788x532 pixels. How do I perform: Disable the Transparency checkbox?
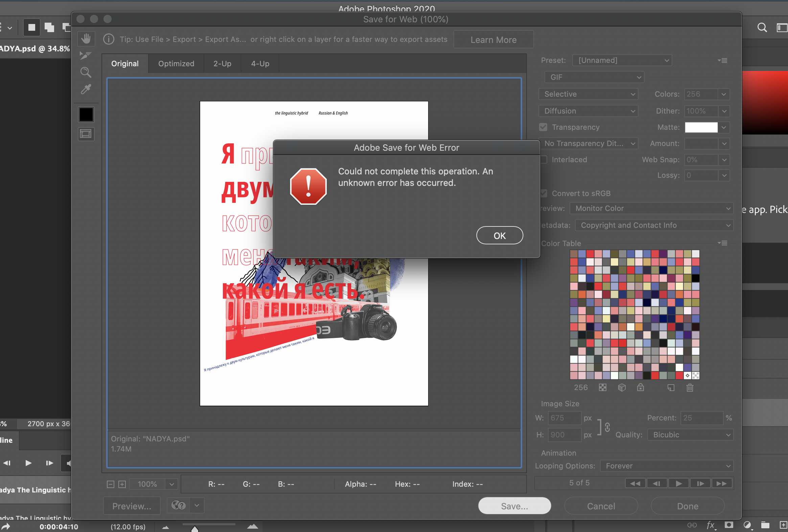[x=543, y=127]
